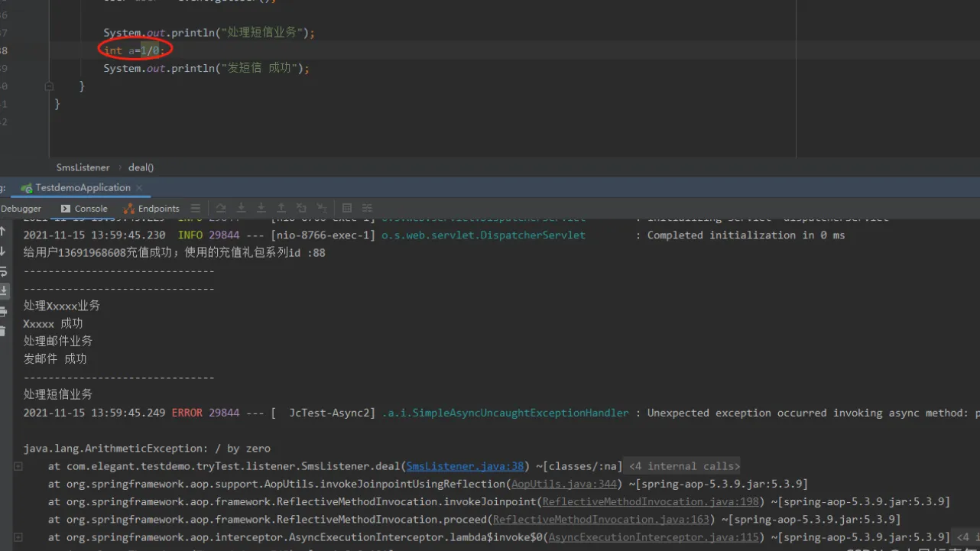Switch to the Debugger tab
This screenshot has height=551, width=980.
tap(21, 208)
